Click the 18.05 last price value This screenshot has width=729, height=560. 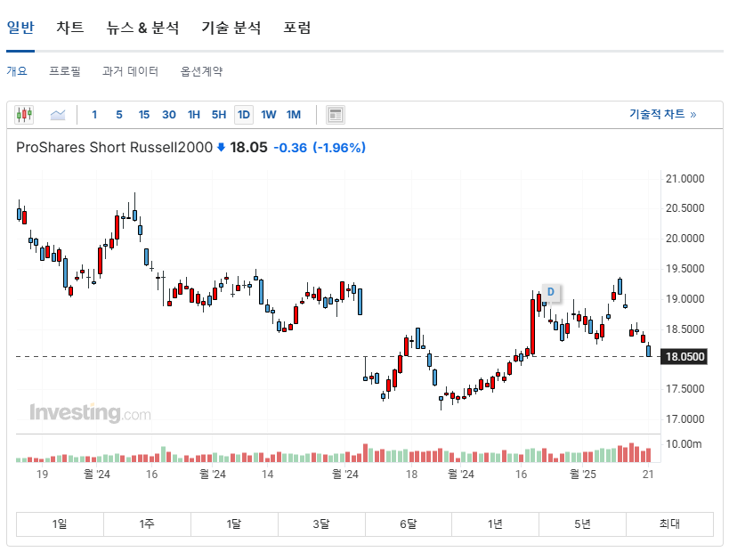[x=248, y=148]
